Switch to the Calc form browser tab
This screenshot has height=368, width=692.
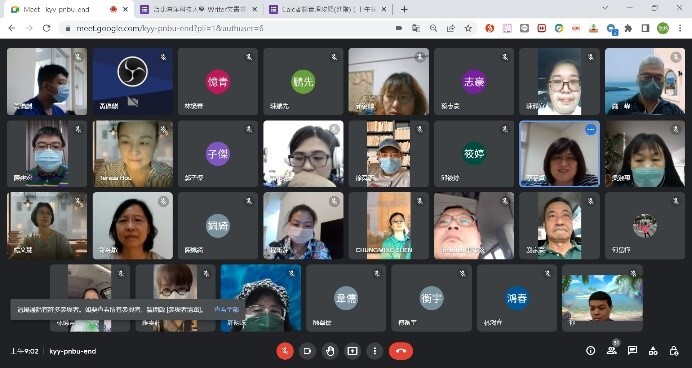pyautogui.click(x=328, y=9)
